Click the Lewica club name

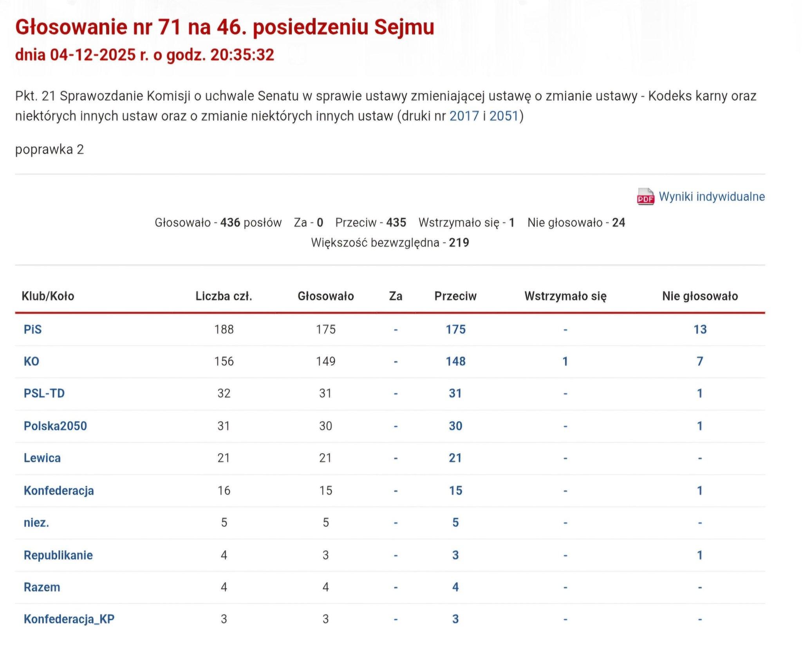click(42, 458)
